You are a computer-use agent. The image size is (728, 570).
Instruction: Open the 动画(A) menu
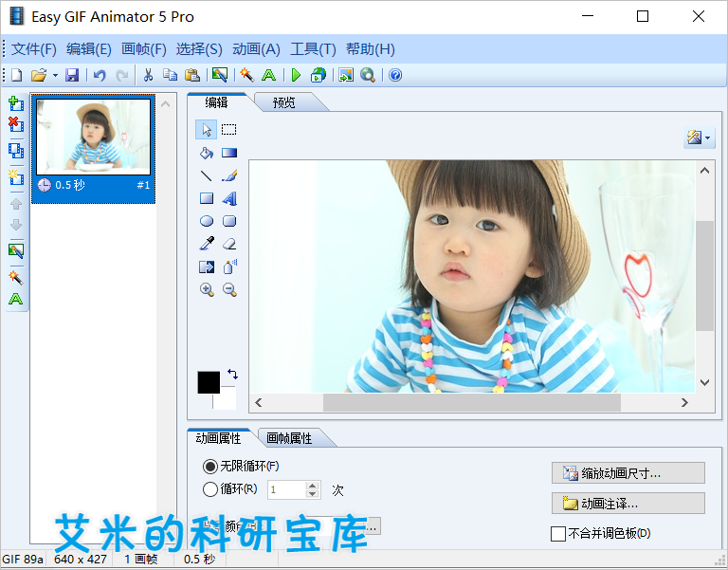click(256, 49)
